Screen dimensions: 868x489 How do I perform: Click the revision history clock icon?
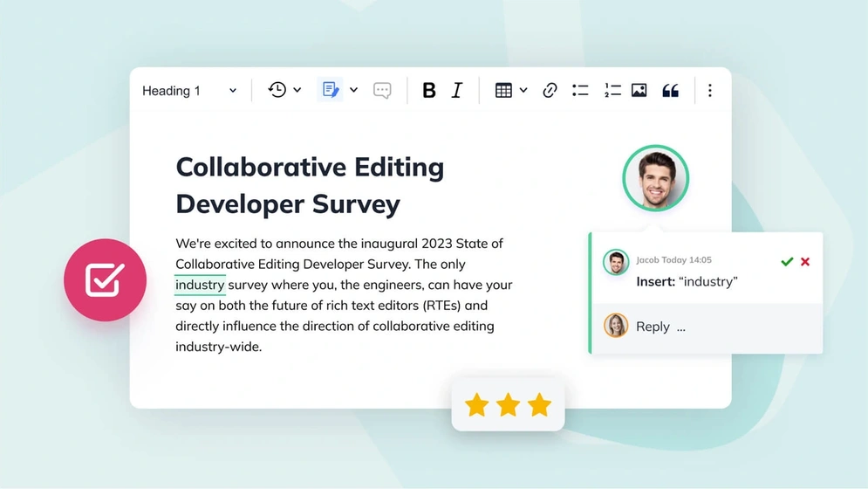coord(277,90)
